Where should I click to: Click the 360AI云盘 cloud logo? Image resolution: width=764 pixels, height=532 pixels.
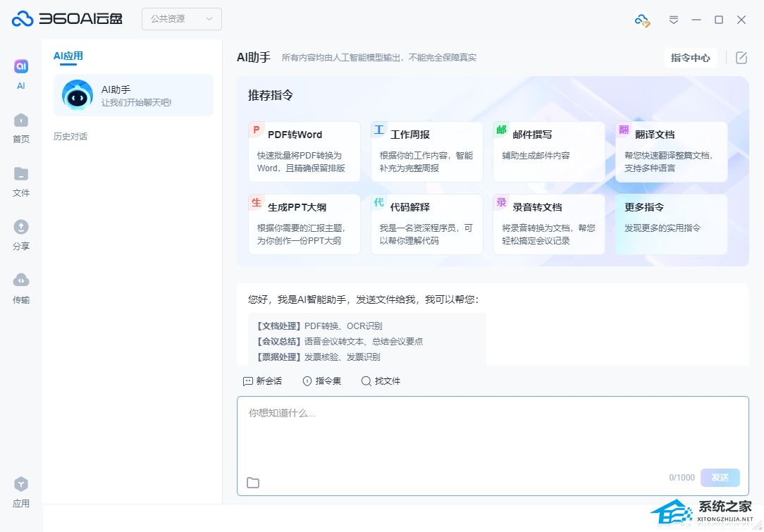point(23,18)
